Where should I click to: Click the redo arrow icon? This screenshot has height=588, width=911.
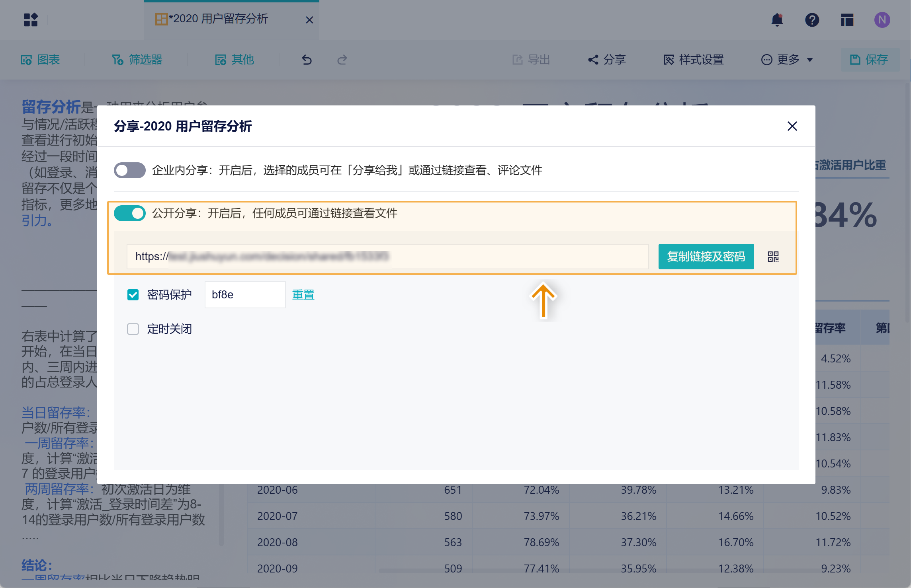click(342, 60)
